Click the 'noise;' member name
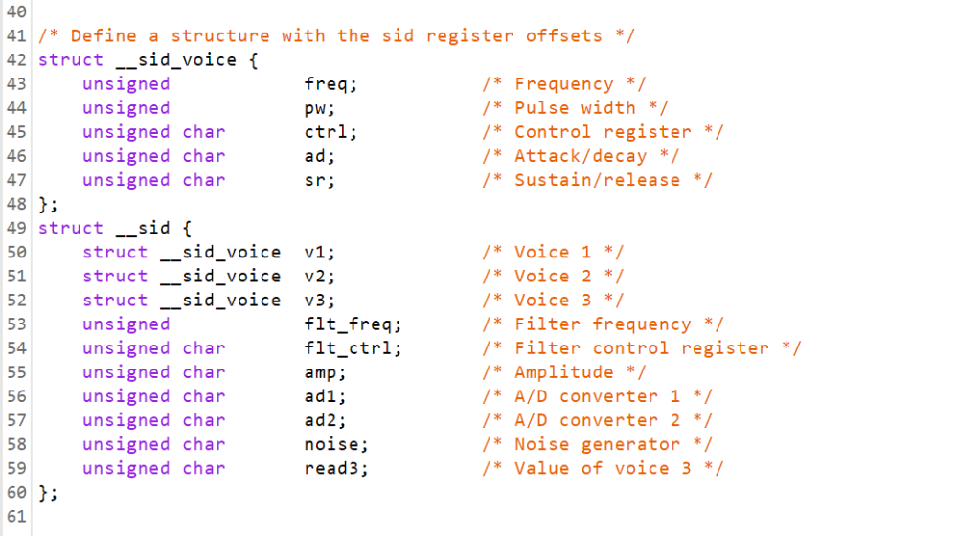The width and height of the screenshot is (980, 536). pyautogui.click(x=335, y=444)
